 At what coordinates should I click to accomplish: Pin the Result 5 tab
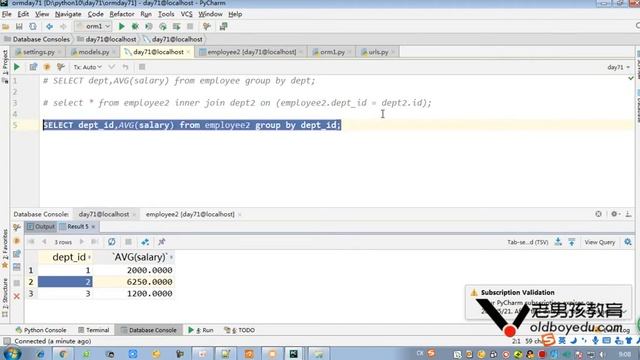pyautogui.click(x=162, y=242)
